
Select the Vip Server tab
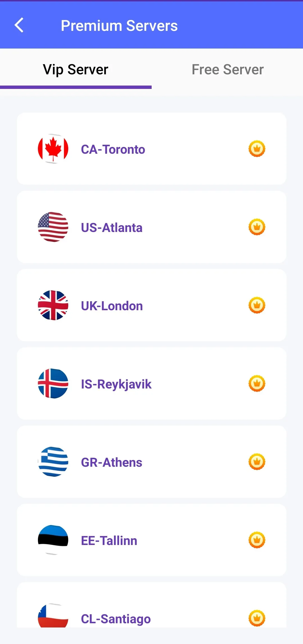pyautogui.click(x=76, y=69)
